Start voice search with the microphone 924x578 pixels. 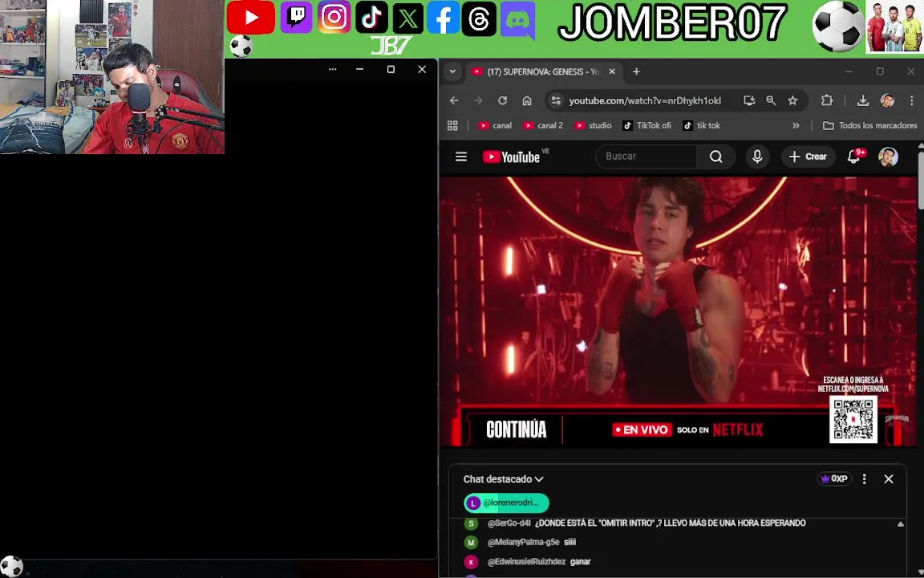[x=757, y=157]
